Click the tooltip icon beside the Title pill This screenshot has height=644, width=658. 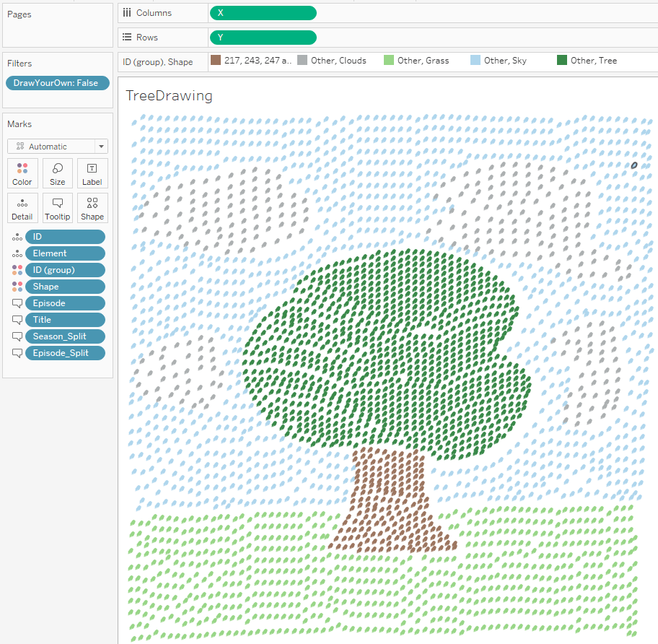(17, 320)
